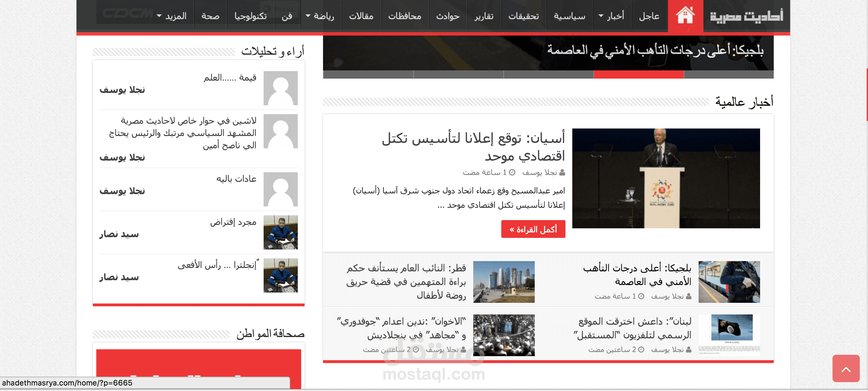Click author name 'سيد نصار' under إنجلترا article
Image resolution: width=868 pixels, height=391 pixels.
pos(119,277)
